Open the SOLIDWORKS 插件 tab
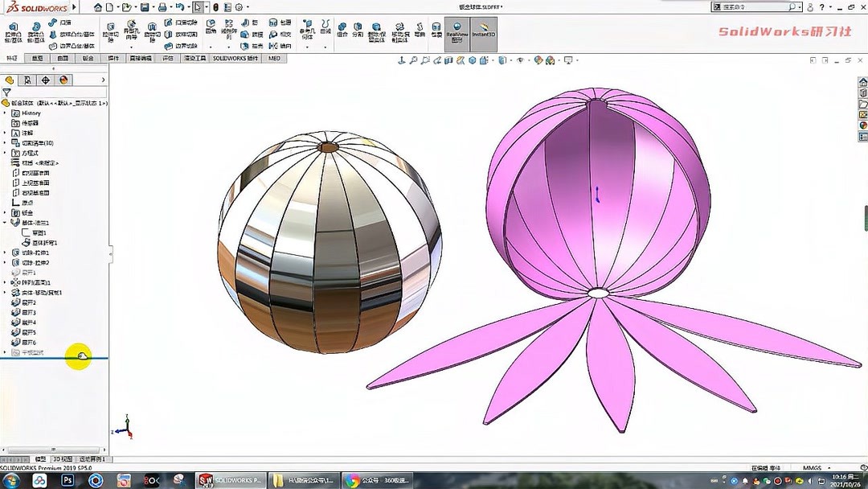The width and height of the screenshot is (868, 489). [236, 57]
